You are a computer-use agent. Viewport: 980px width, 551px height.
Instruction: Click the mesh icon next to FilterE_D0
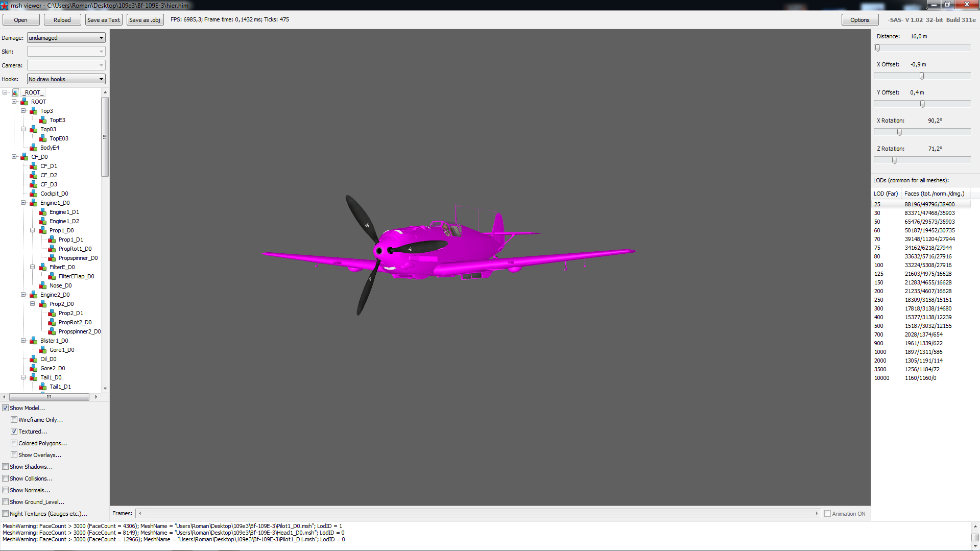pyautogui.click(x=43, y=267)
